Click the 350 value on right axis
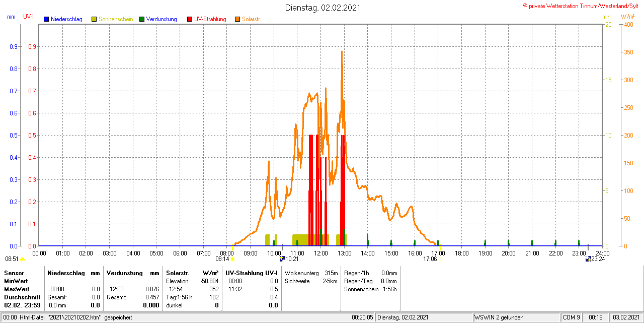644x323 pixels. [x=628, y=52]
